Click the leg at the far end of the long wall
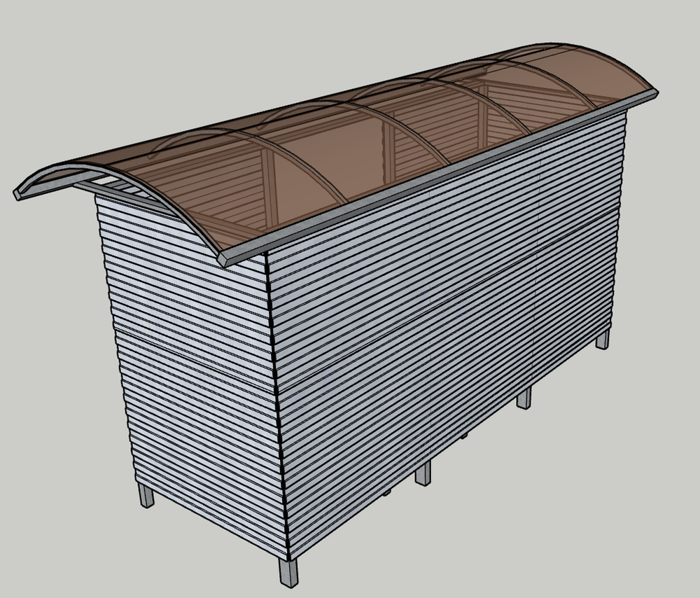 pos(603,340)
